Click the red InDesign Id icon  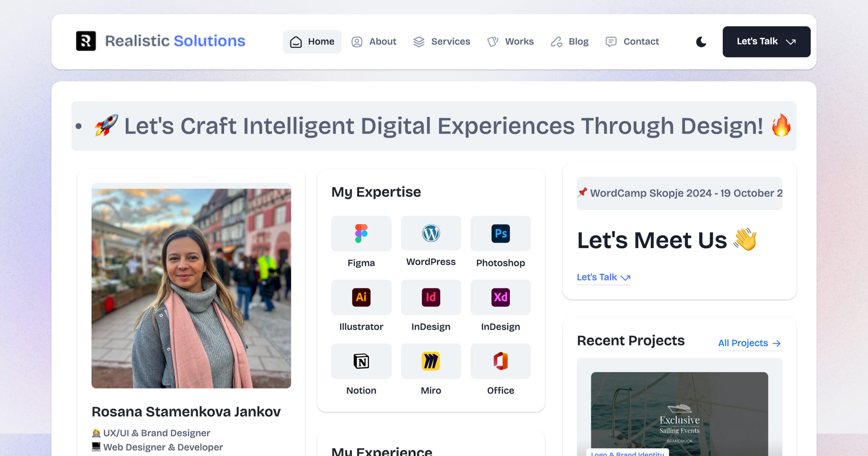(431, 297)
